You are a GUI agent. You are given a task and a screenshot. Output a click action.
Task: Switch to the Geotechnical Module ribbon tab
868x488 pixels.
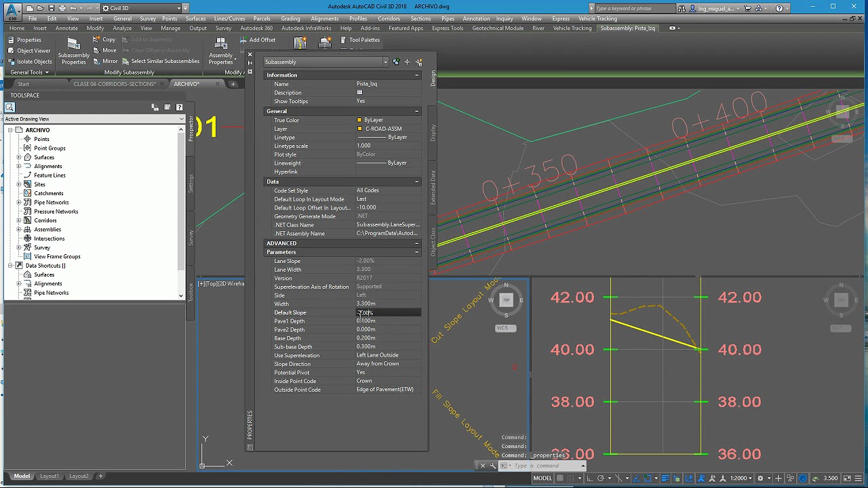(x=498, y=28)
